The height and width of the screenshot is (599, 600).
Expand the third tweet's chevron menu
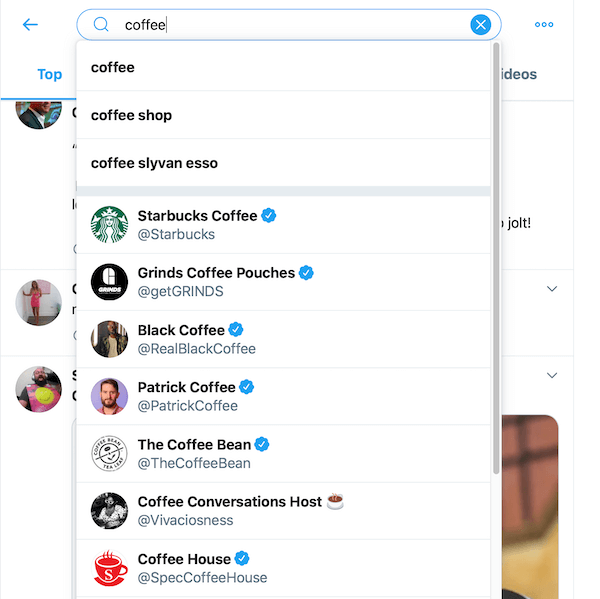point(551,375)
